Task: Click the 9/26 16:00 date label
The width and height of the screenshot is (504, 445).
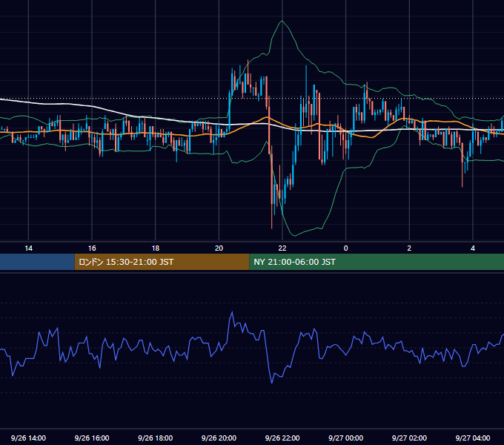Action: 92,438
